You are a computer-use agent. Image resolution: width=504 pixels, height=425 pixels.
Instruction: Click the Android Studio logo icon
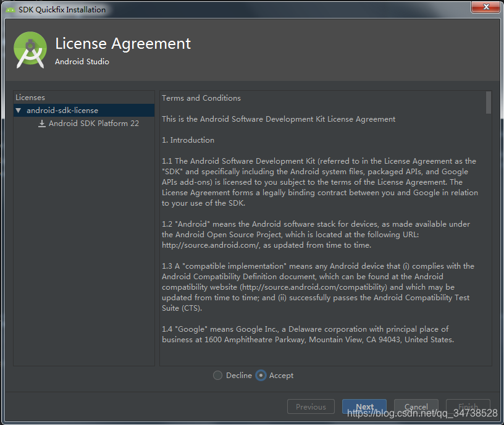point(30,50)
